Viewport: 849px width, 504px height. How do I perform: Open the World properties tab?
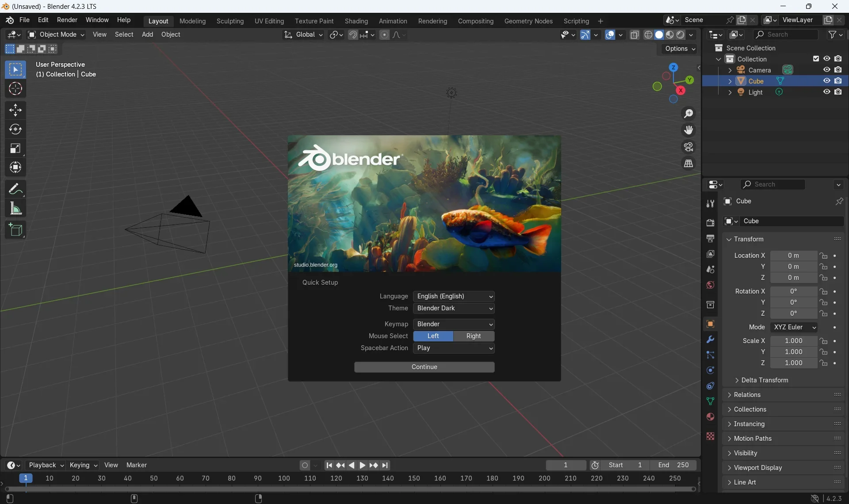click(710, 285)
